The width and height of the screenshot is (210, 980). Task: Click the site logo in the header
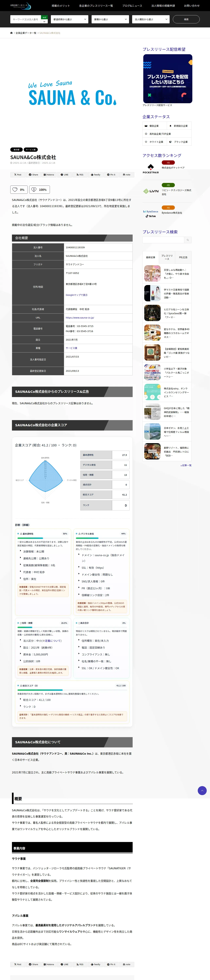point(21,6)
